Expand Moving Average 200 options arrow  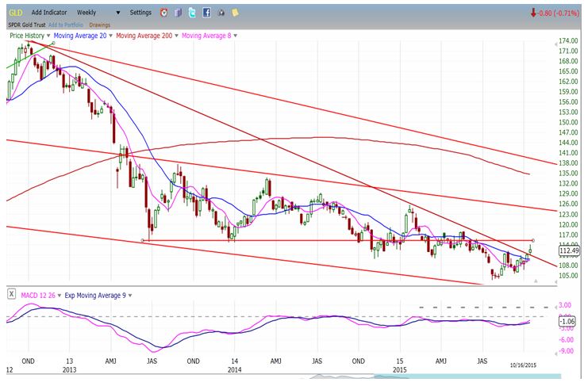[176, 36]
